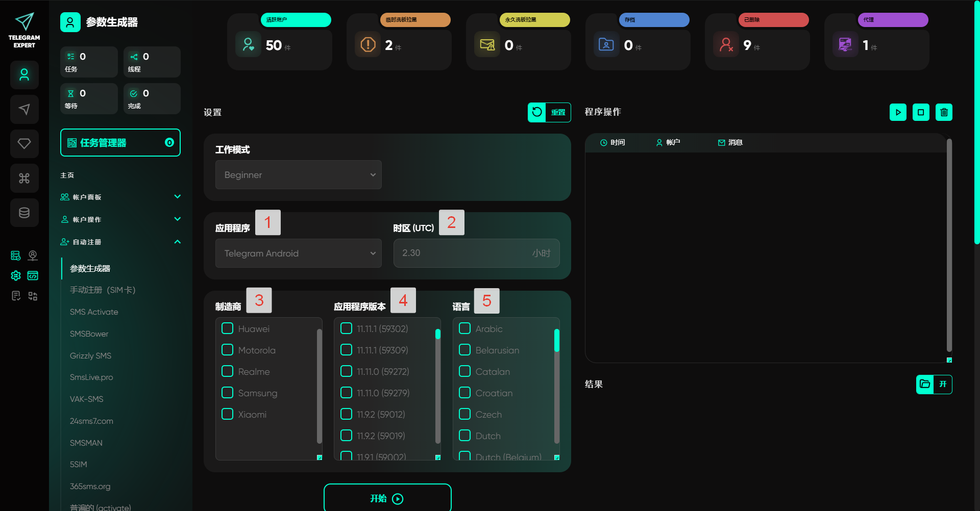Open the 任务管理器 task manager button
The width and height of the screenshot is (980, 511).
(120, 143)
